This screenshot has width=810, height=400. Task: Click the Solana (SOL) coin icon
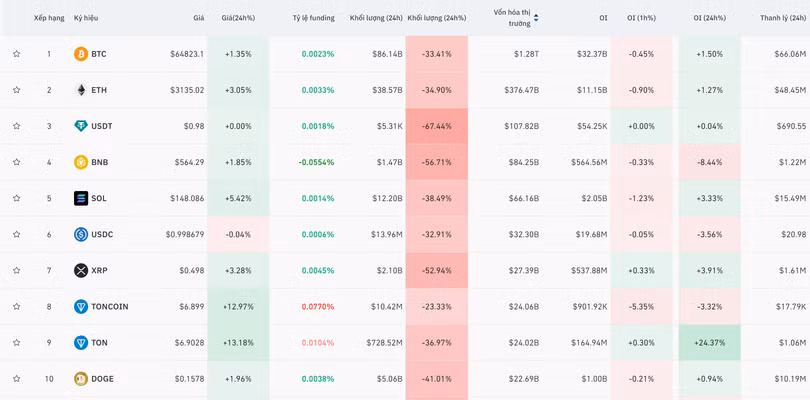81,198
